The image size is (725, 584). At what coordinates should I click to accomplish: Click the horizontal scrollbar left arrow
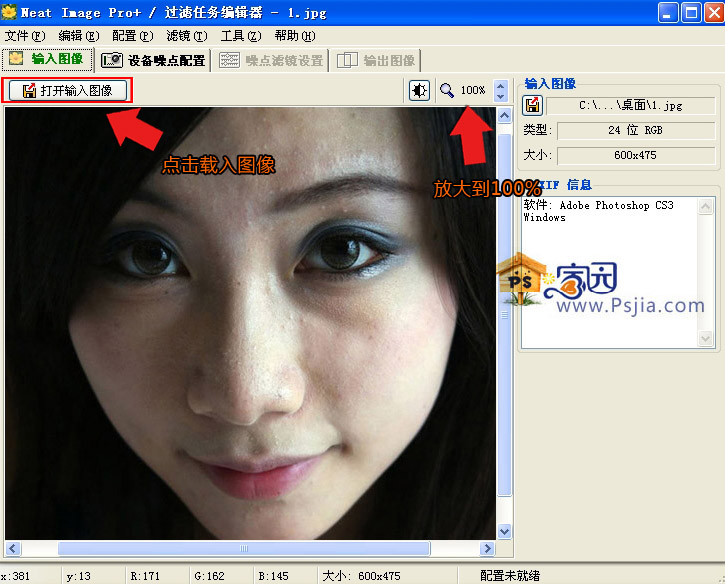tap(13, 548)
